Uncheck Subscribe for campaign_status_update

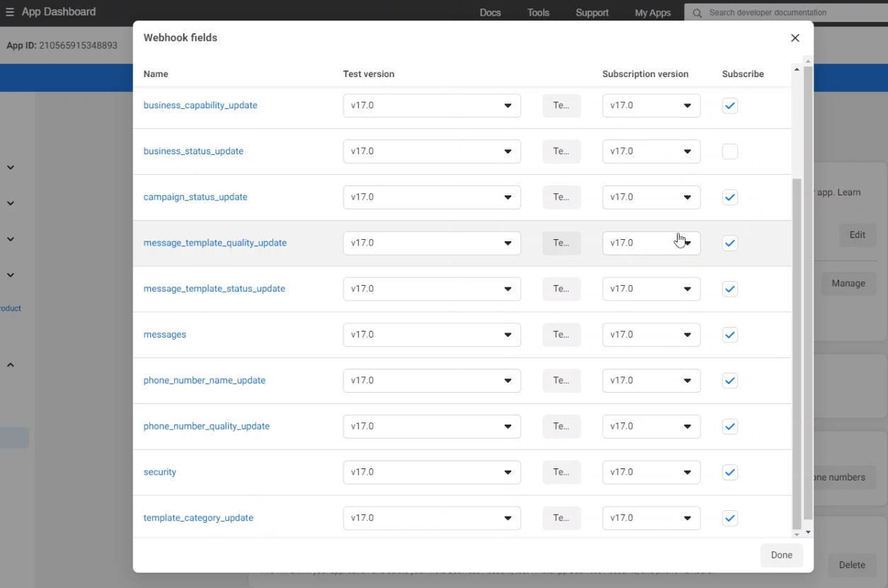click(x=729, y=197)
